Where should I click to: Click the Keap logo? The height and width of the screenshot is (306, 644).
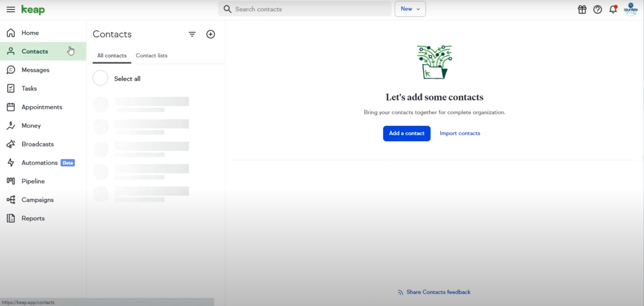coord(33,10)
